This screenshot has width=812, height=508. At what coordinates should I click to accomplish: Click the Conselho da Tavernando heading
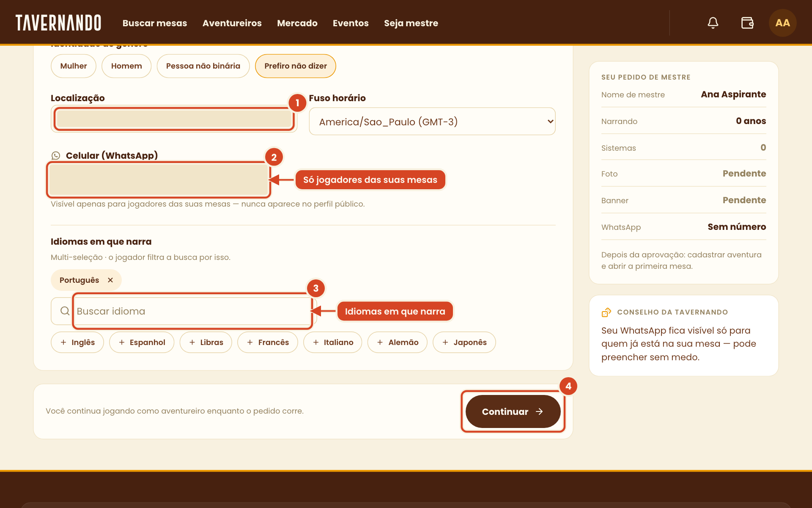coord(672,312)
